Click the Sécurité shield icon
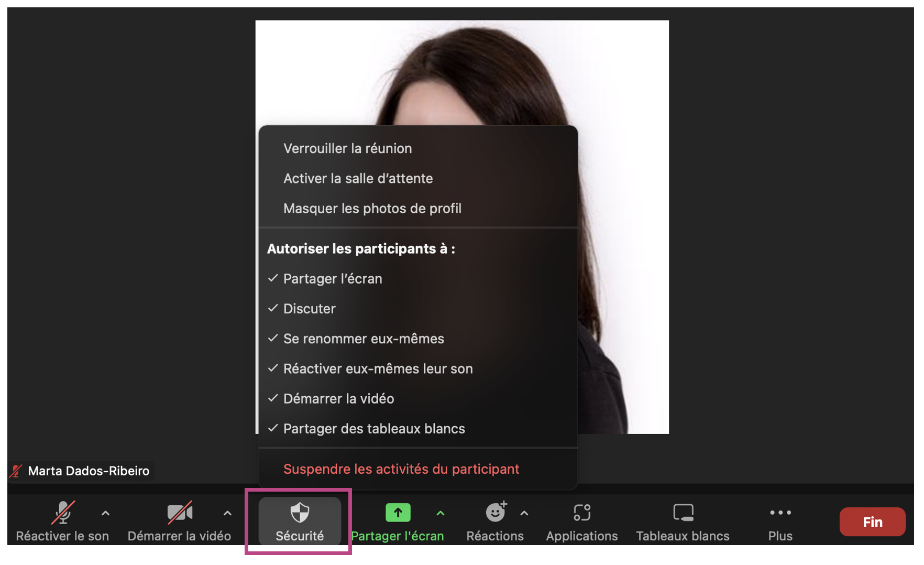 point(300,513)
